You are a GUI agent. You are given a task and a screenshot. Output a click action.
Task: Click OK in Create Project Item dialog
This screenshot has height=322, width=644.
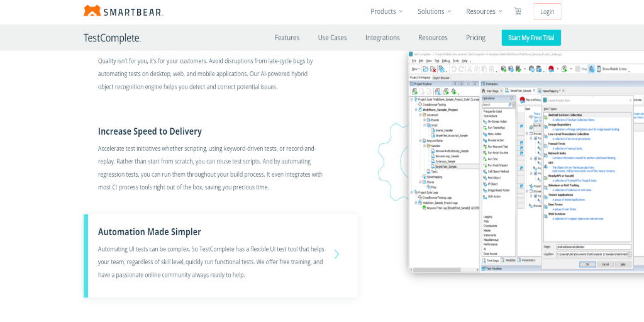tap(587, 265)
